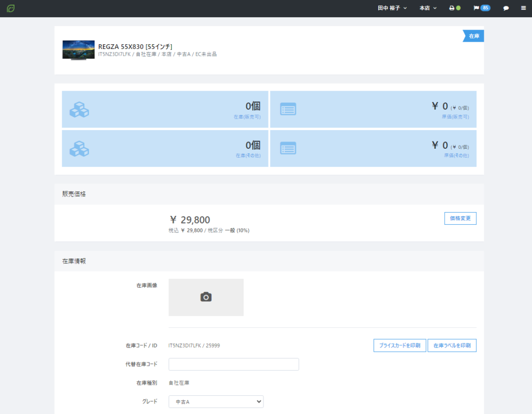Viewport: 532px width, 414px height.
Task: Click the 価格変更 button
Action: pyautogui.click(x=460, y=218)
